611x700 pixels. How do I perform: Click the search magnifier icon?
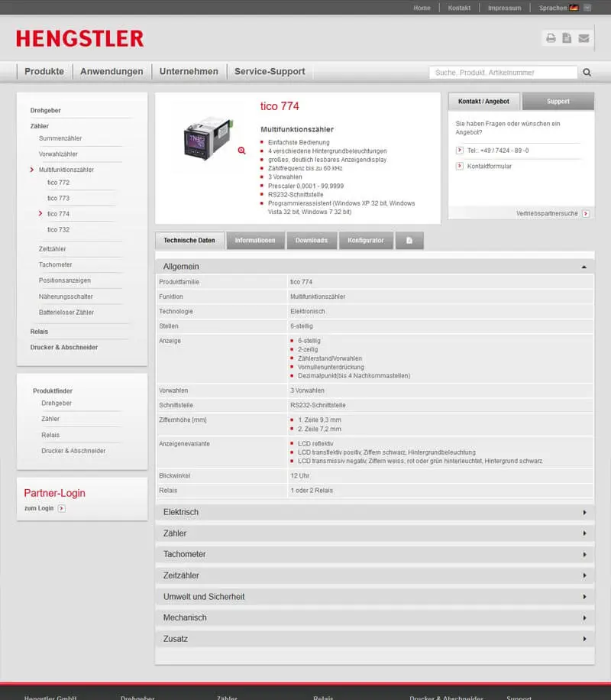coord(587,73)
